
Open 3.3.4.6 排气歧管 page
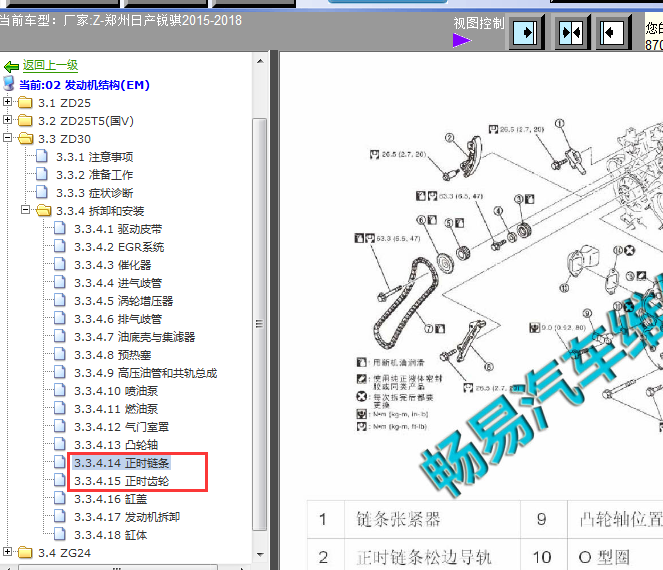pos(118,319)
